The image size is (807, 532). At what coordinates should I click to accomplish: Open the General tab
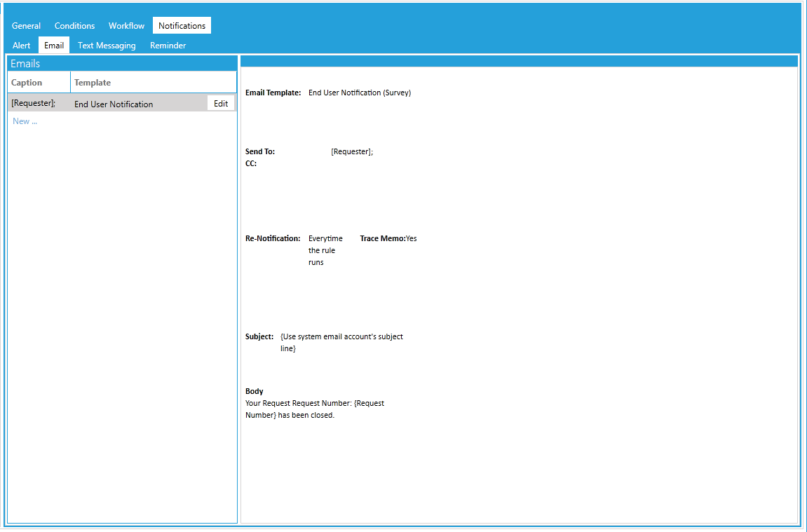tap(26, 26)
